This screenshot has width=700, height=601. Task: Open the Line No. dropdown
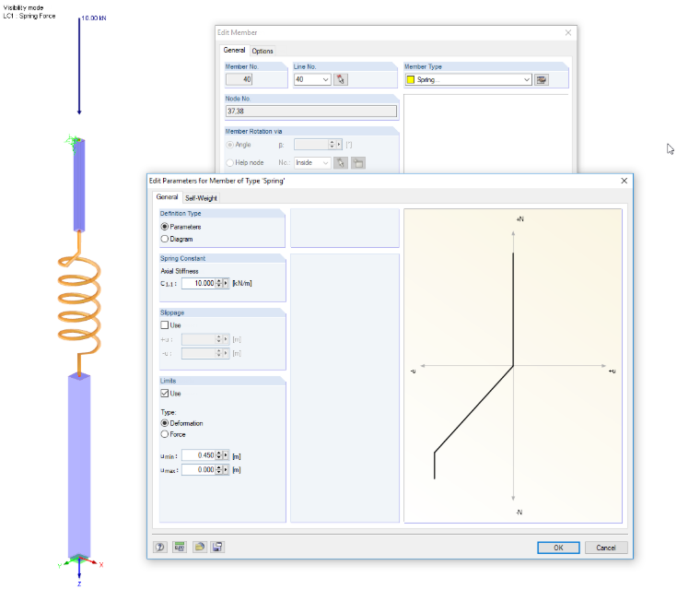tap(325, 79)
